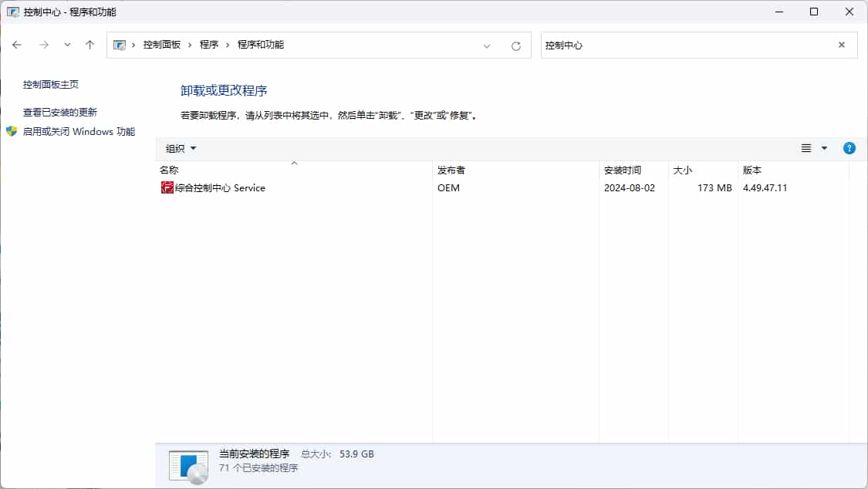Image resolution: width=868 pixels, height=489 pixels.
Task: Select 程序和功能 breadcrumb segment
Action: click(260, 45)
